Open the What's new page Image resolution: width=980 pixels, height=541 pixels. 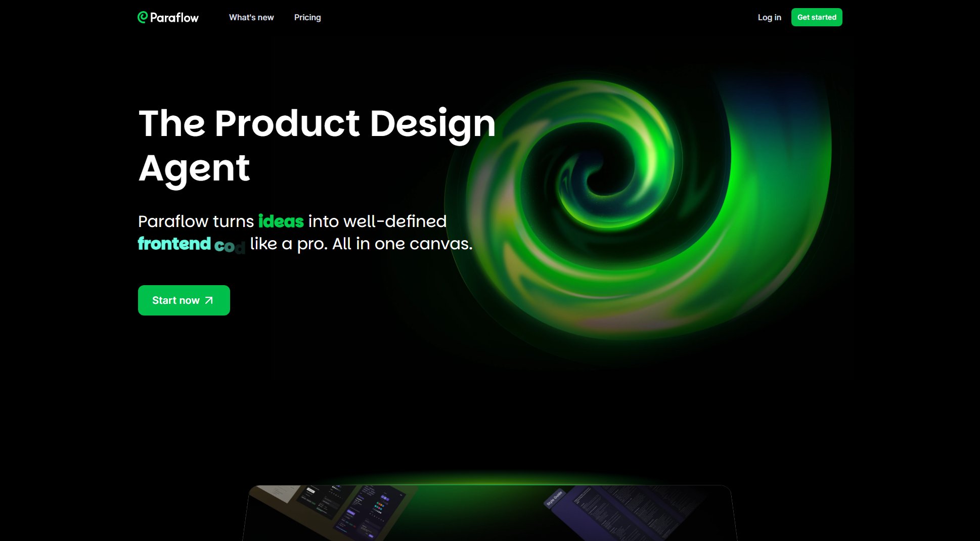coord(251,17)
